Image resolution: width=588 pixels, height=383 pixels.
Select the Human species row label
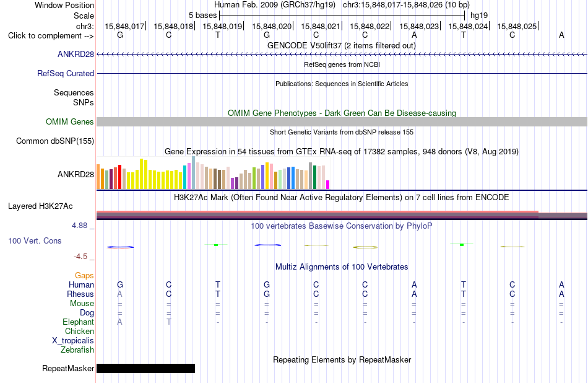[81, 284]
